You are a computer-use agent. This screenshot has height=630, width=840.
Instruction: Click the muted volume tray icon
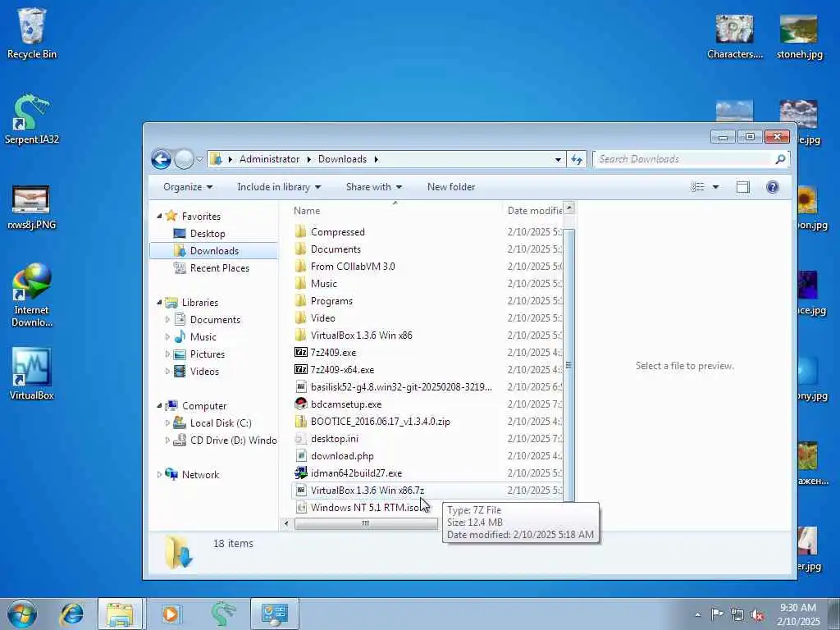[757, 614]
